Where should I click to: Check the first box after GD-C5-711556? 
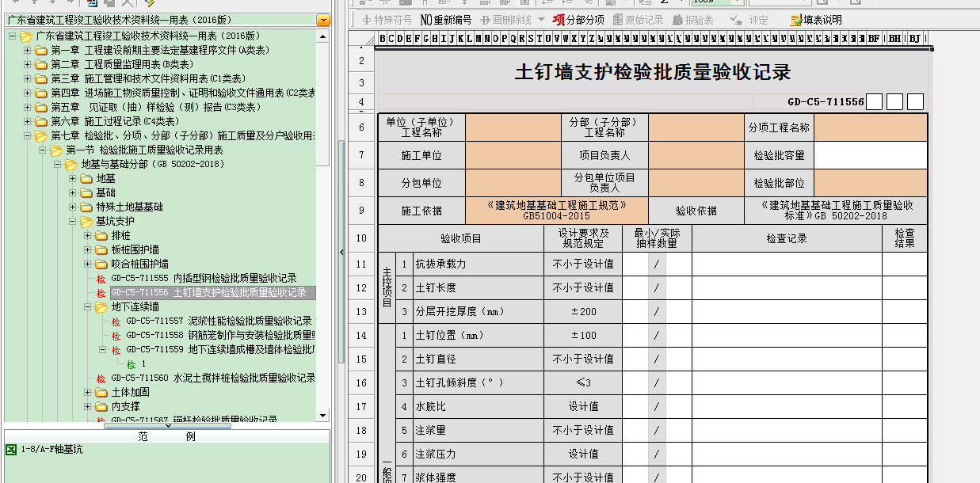pos(874,102)
